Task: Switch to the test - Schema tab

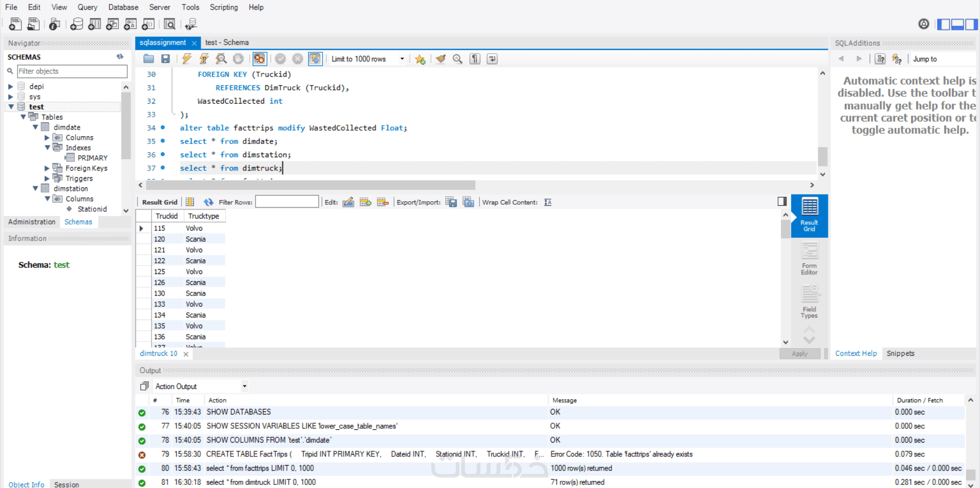Action: (x=227, y=42)
